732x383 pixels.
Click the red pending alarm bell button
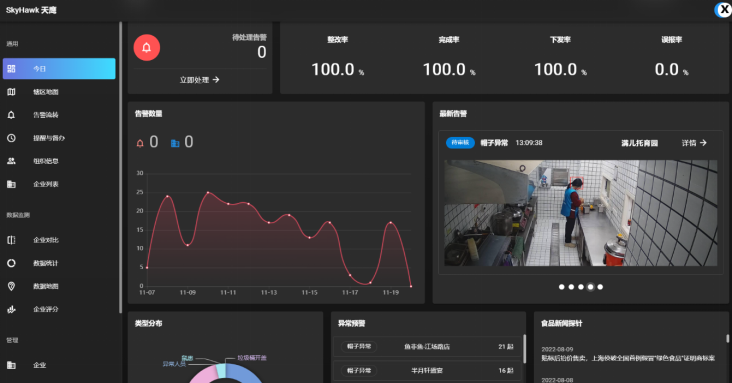(147, 48)
